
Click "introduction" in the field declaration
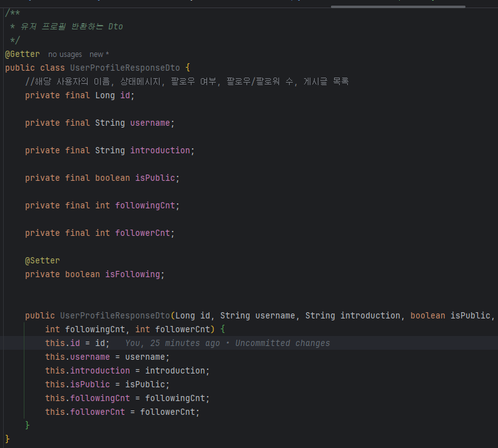click(x=160, y=150)
